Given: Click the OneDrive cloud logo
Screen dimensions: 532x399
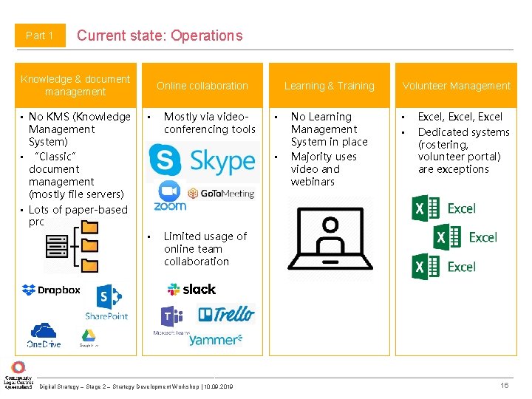Looking at the screenshot, I should tap(44, 335).
